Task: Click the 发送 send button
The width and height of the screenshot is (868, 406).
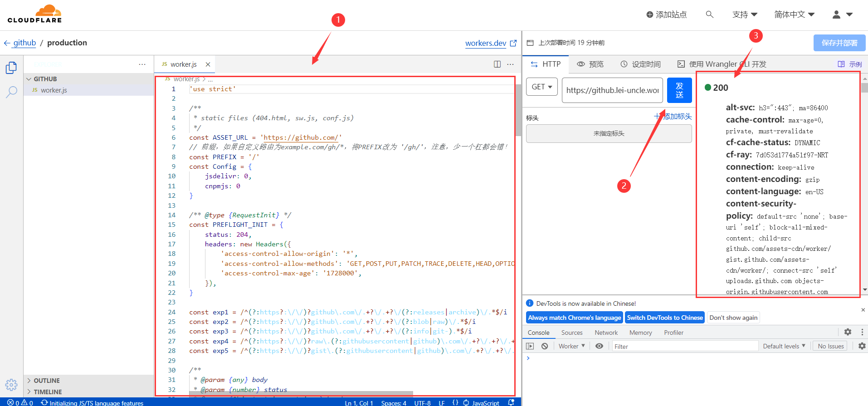Action: (x=679, y=90)
